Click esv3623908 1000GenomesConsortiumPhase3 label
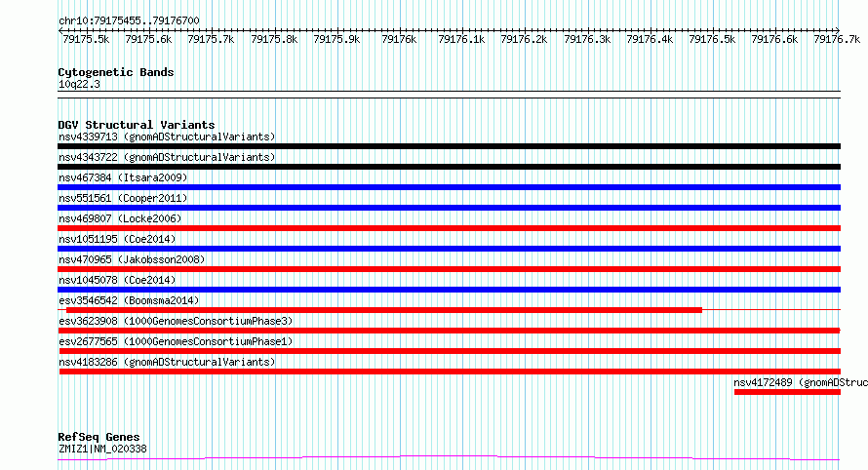The width and height of the screenshot is (868, 470). (x=176, y=321)
